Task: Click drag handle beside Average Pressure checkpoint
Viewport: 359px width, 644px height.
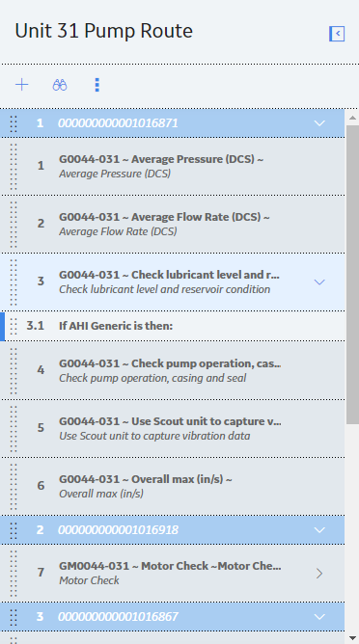Action: point(14,167)
